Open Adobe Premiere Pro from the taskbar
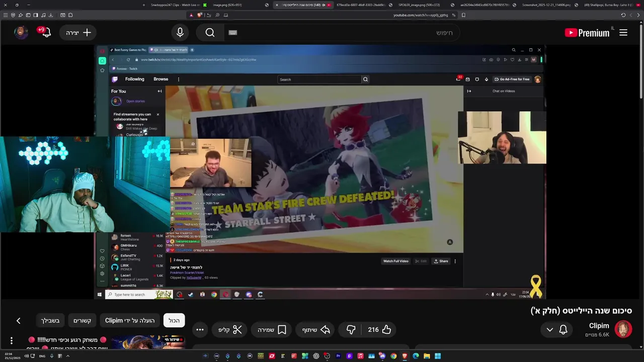644x362 pixels. pyautogui.click(x=338, y=356)
